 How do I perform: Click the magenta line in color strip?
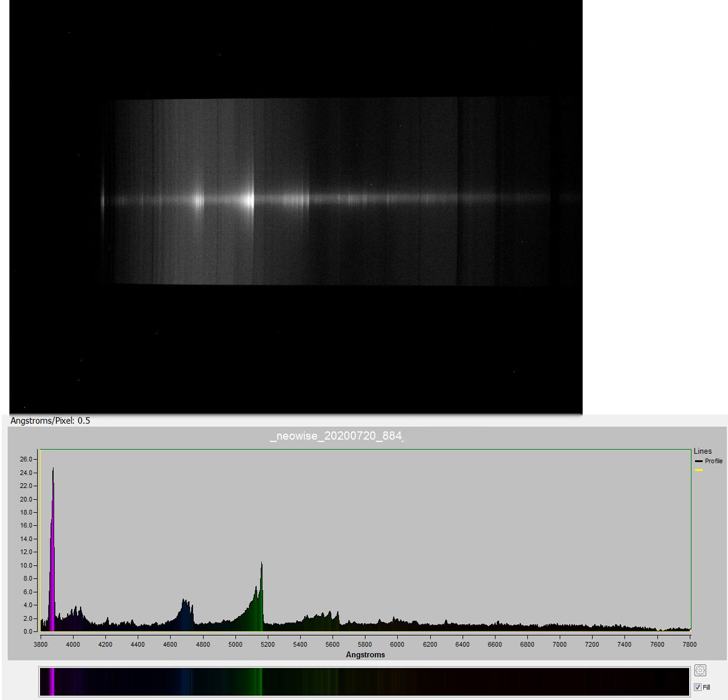tap(52, 682)
